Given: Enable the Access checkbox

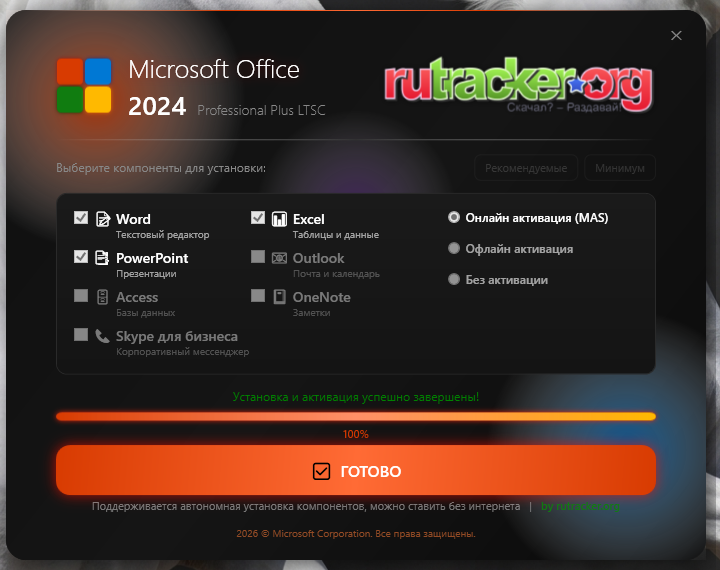Looking at the screenshot, I should coord(81,295).
